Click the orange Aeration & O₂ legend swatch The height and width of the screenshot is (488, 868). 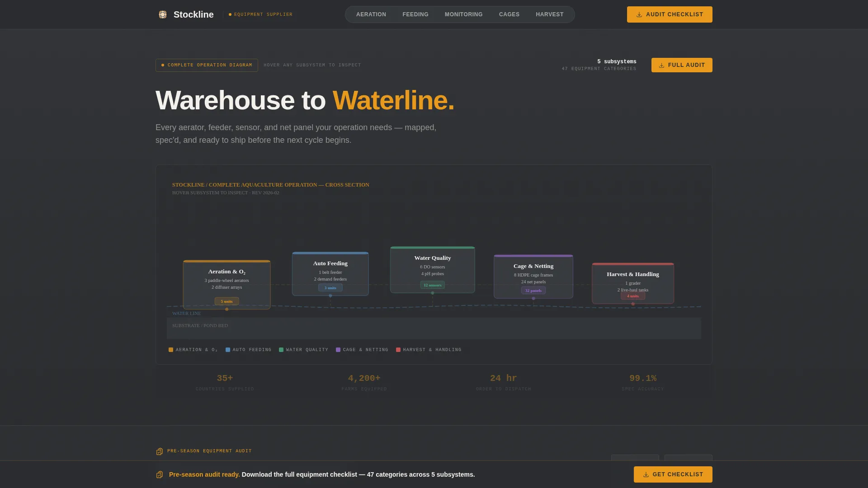(171, 350)
